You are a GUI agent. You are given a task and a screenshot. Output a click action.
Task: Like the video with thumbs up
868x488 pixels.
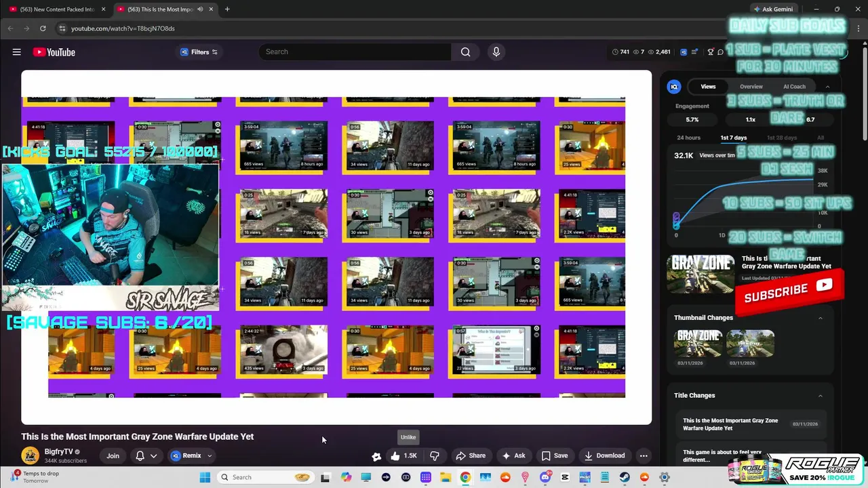pyautogui.click(x=404, y=455)
